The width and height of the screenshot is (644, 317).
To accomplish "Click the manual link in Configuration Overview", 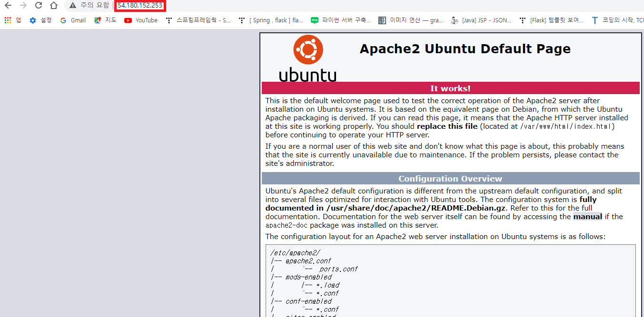I will coord(587,217).
